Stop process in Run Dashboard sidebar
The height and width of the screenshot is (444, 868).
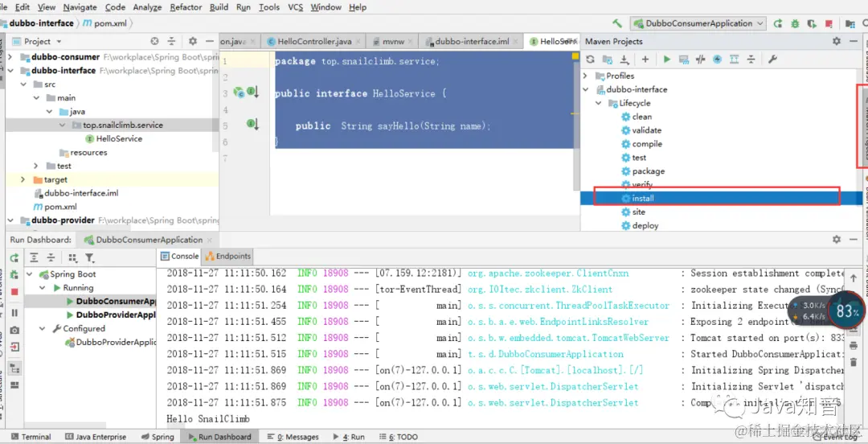[x=14, y=291]
